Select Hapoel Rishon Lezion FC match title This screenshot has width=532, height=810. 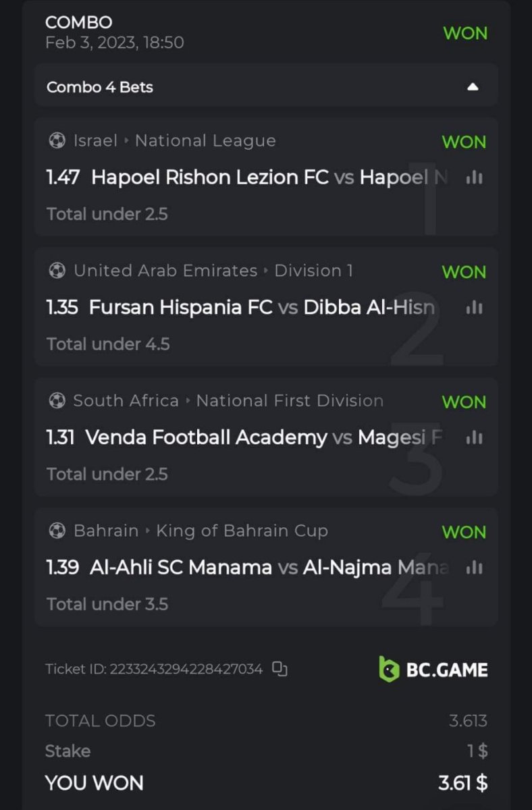pos(209,178)
